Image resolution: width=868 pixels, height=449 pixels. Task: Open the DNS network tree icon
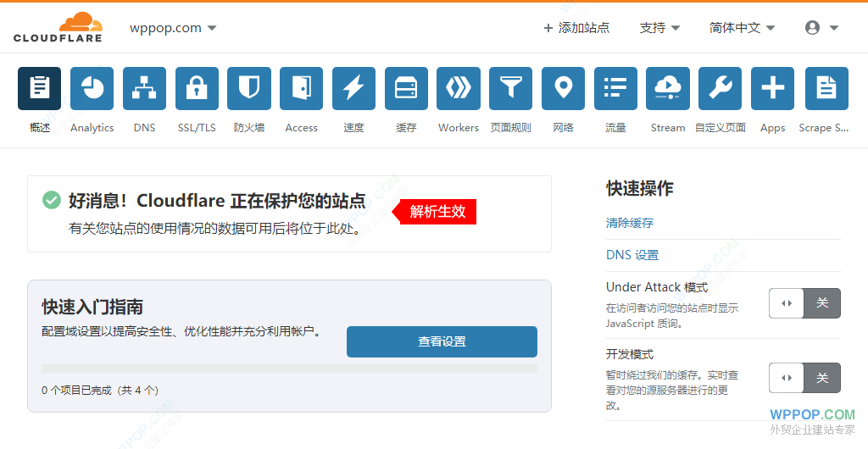point(144,88)
